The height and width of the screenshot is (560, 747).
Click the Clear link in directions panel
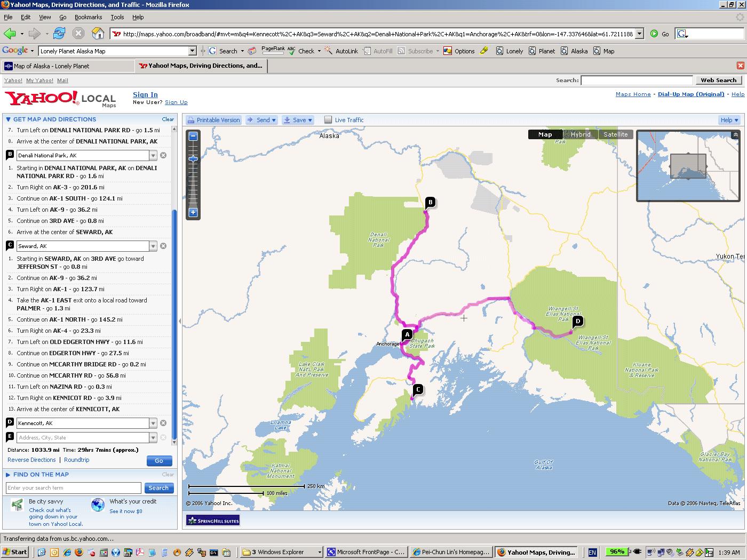click(x=168, y=119)
